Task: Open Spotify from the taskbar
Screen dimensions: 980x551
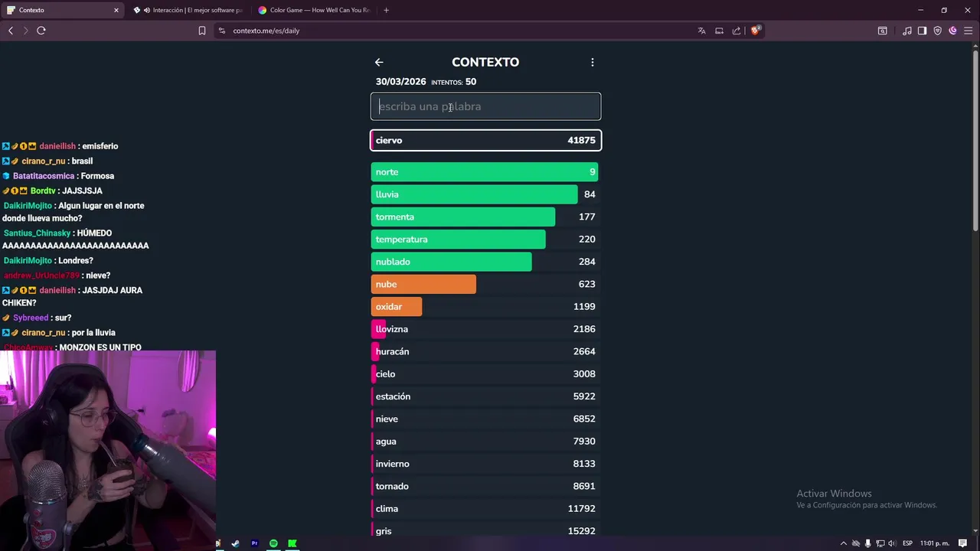Action: 273,543
